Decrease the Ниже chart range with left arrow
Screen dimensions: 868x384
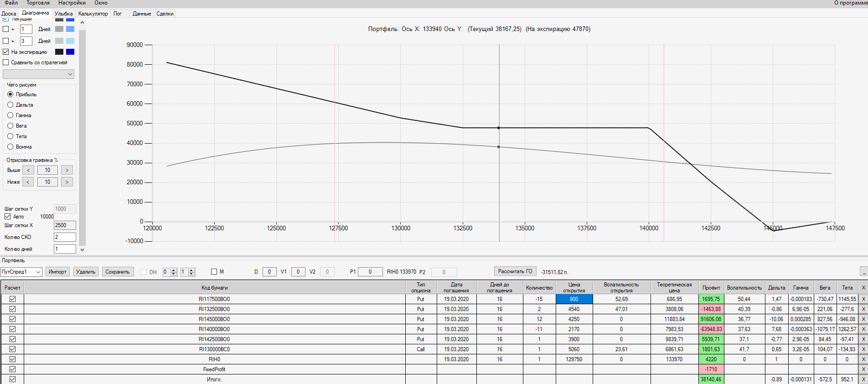click(x=28, y=182)
